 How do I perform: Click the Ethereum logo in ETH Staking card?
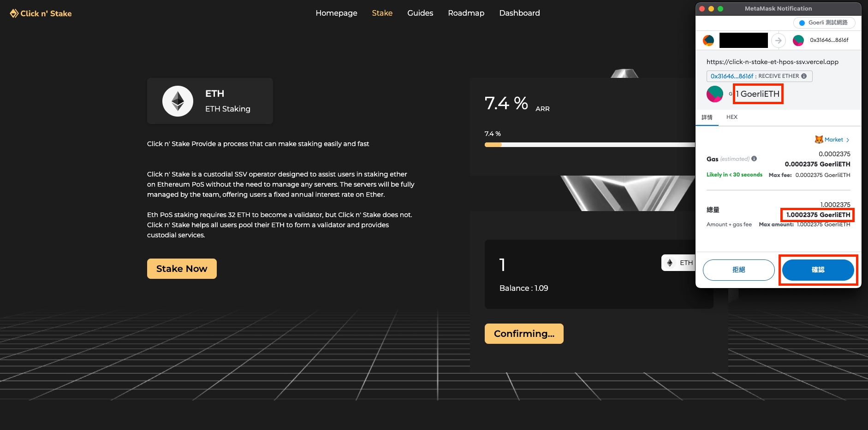click(x=178, y=101)
